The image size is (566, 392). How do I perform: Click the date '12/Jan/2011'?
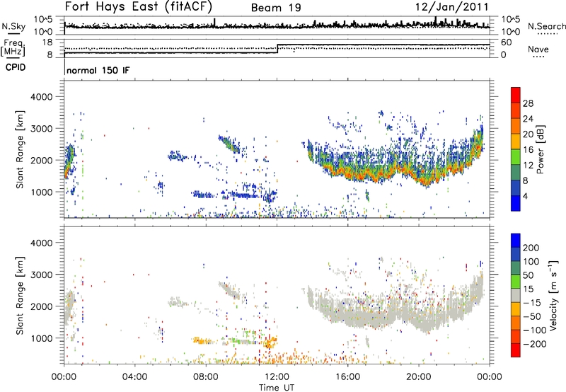coord(452,7)
